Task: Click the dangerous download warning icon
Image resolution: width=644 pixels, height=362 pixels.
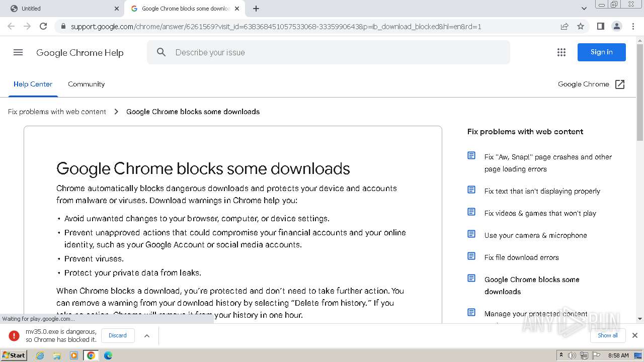Action: click(14, 335)
